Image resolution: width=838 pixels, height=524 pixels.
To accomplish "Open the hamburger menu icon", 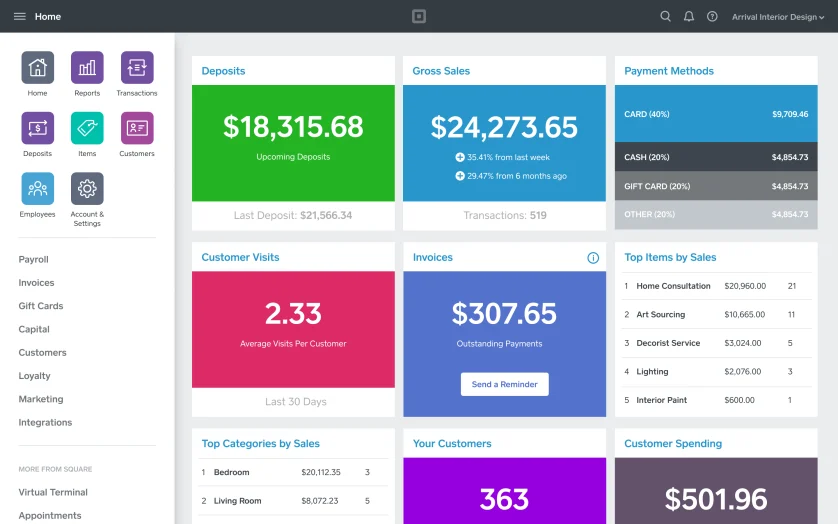I will (20, 17).
